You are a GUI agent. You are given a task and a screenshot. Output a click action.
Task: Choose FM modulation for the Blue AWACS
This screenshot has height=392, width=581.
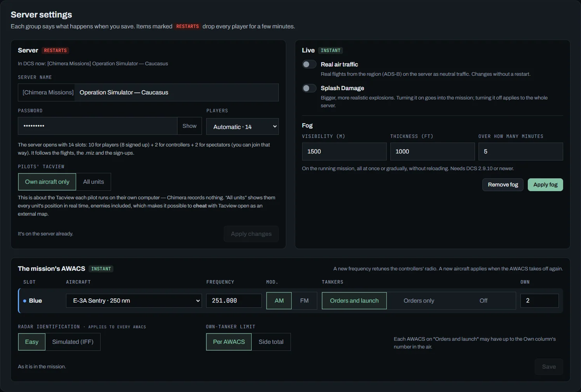click(x=304, y=301)
